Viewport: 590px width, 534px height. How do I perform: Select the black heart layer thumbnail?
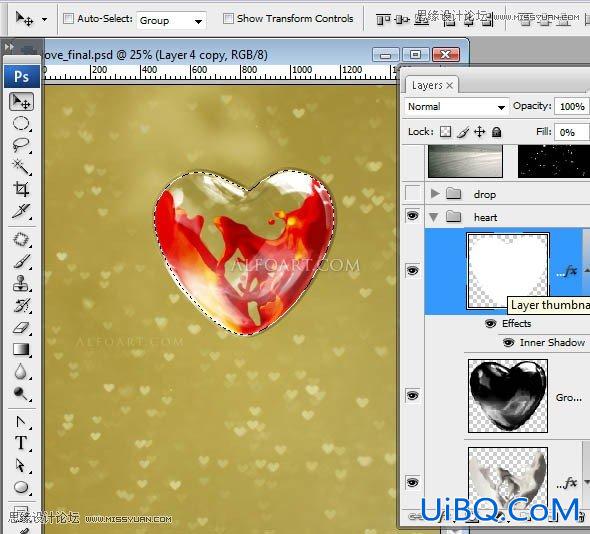(x=508, y=396)
